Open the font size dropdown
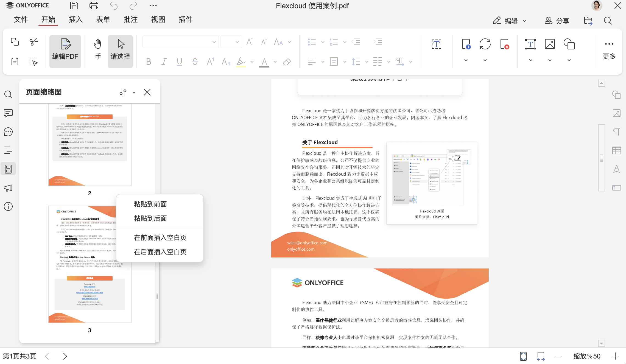 (x=231, y=42)
